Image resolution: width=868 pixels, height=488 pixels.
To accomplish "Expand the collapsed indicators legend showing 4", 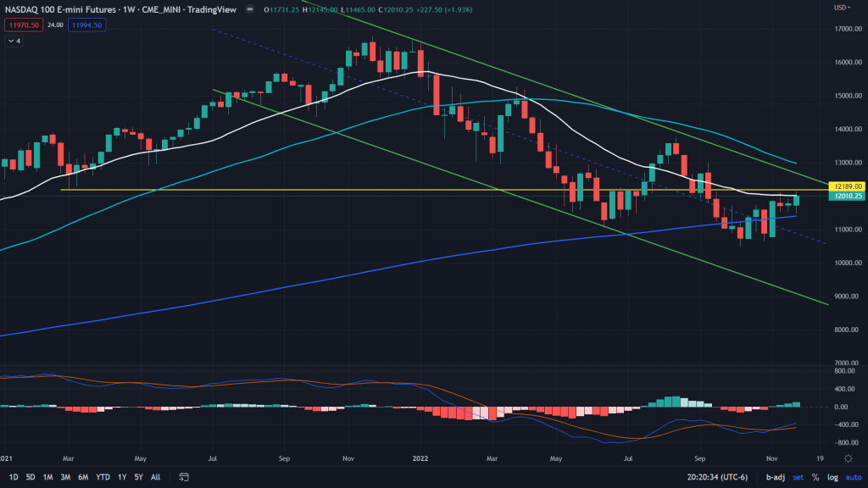I will click(14, 41).
